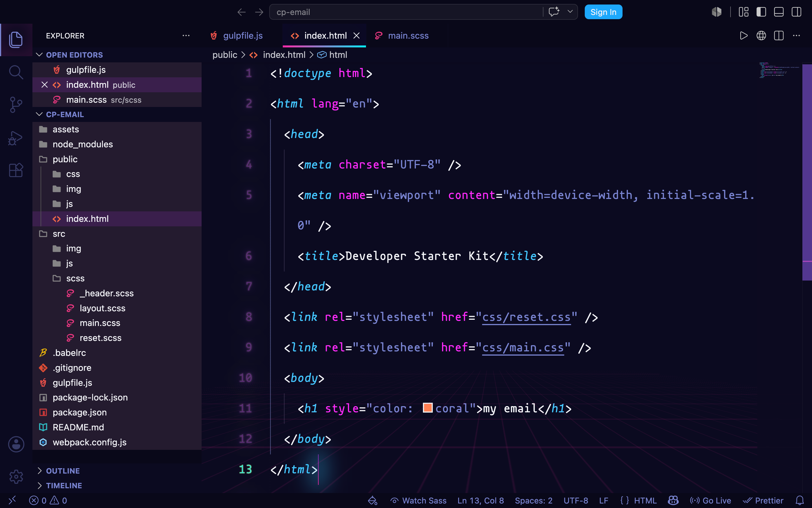Open css/main.css link in code
812x508 pixels.
tap(523, 347)
